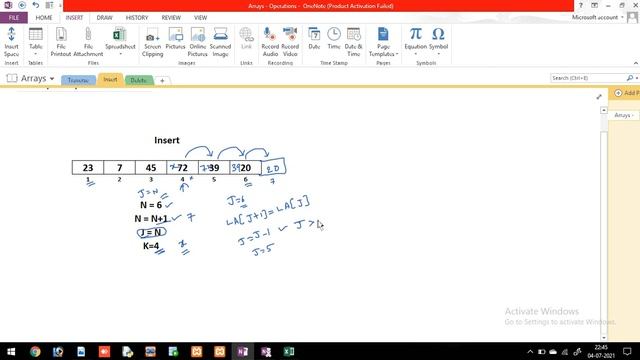Insert an Equation with the pi icon
The image size is (640, 360).
point(416,33)
